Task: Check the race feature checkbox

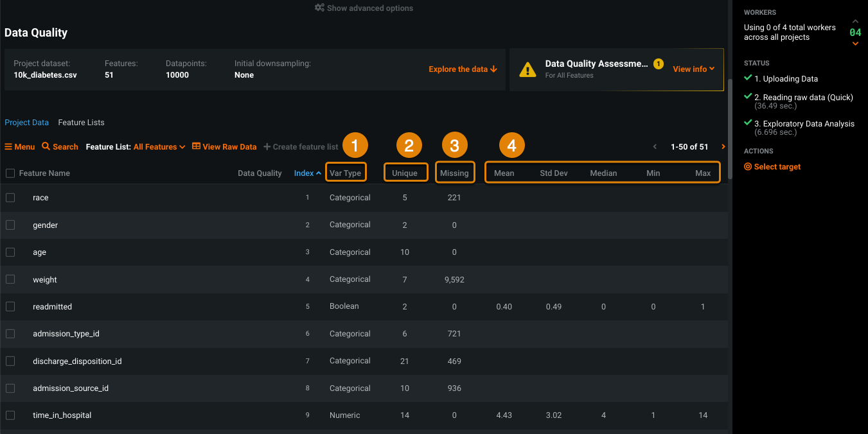Action: point(10,198)
